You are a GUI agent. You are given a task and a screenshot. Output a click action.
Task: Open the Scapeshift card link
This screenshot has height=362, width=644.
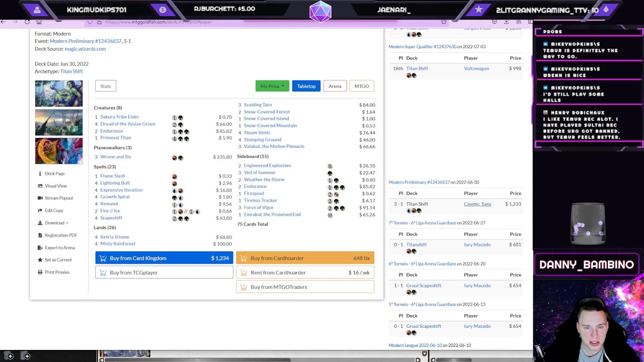pyautogui.click(x=111, y=218)
